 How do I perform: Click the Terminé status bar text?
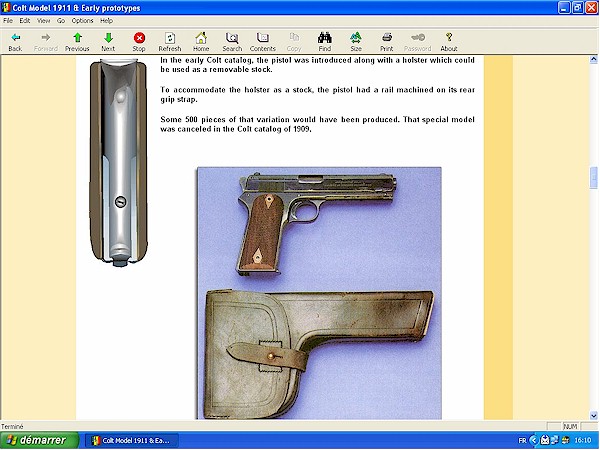pos(12,426)
